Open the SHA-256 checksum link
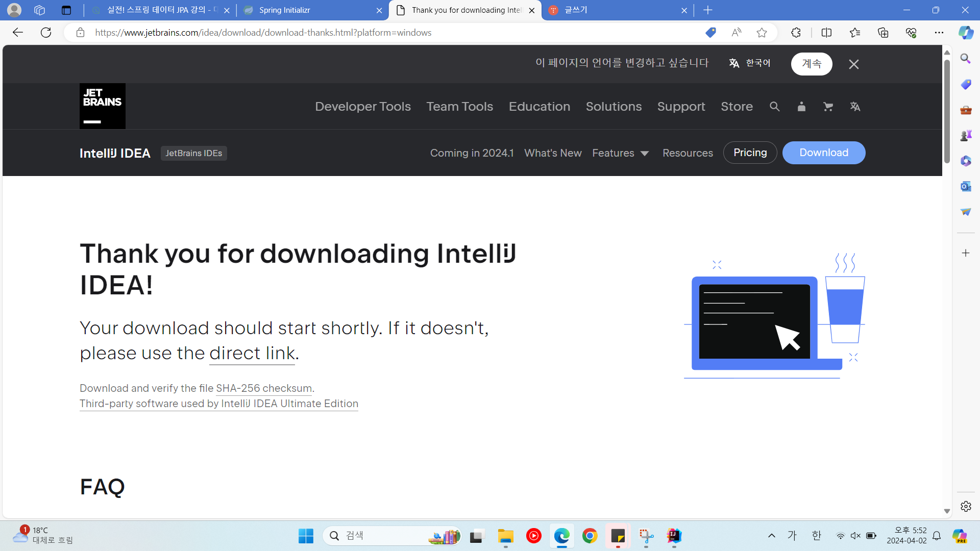This screenshot has height=551, width=980. coord(263,388)
